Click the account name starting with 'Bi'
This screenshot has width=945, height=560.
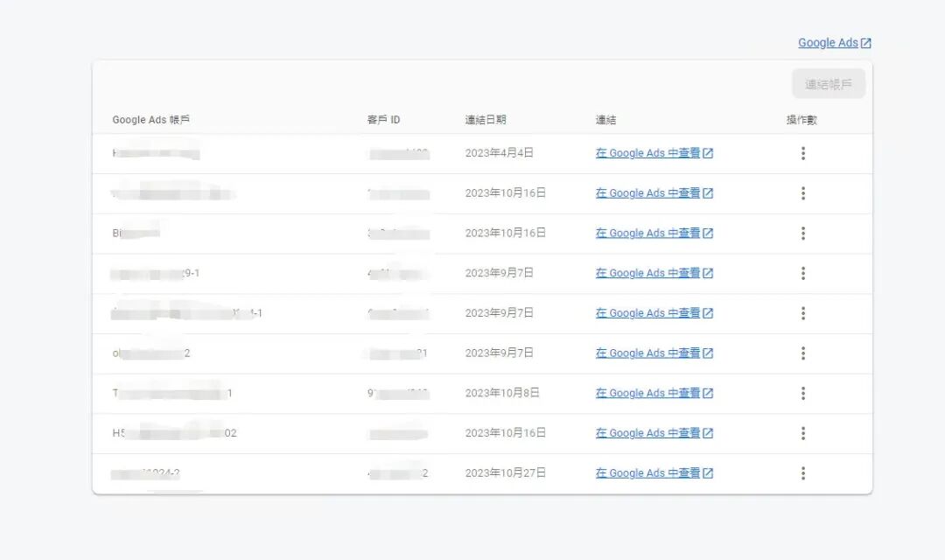(136, 234)
